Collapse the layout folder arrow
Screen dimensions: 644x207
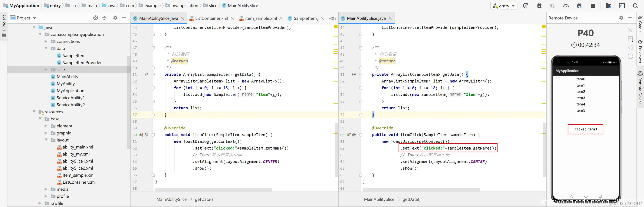pyautogui.click(x=46, y=140)
